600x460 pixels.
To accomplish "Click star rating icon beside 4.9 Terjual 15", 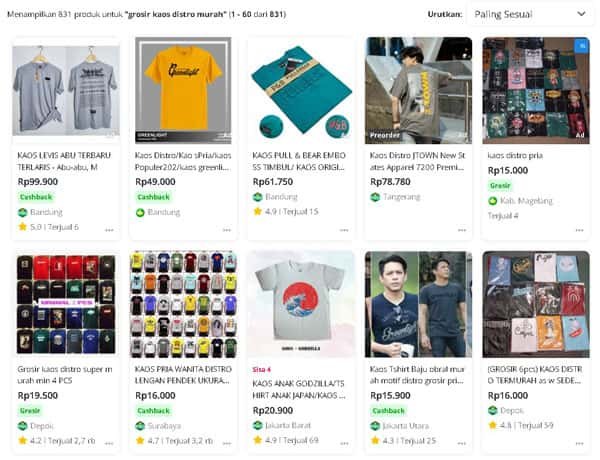I will coord(258,211).
